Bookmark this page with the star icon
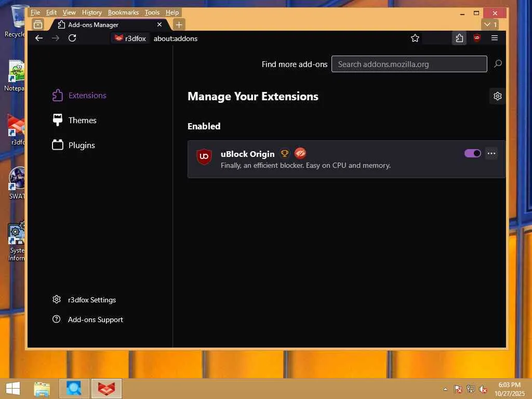 (415, 38)
